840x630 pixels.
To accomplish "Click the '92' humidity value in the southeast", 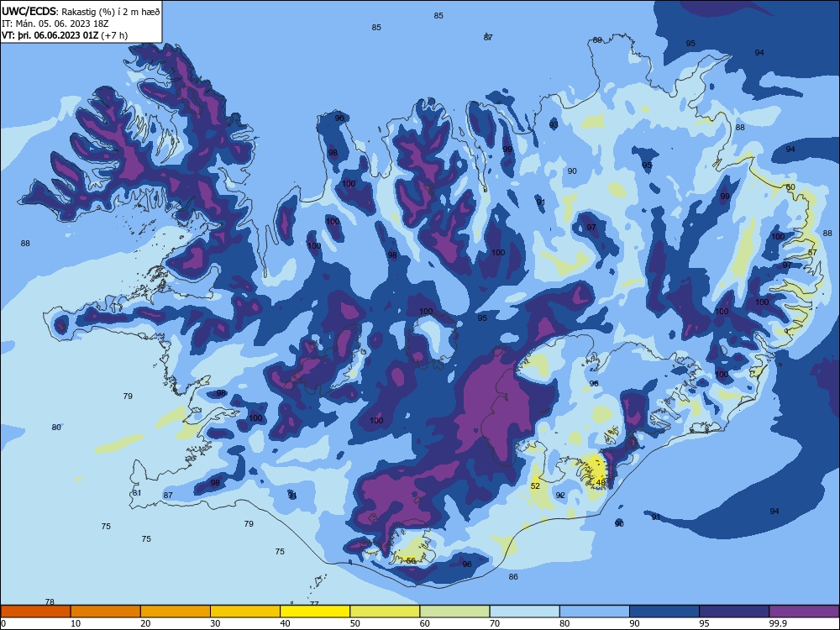I will pyautogui.click(x=560, y=495).
